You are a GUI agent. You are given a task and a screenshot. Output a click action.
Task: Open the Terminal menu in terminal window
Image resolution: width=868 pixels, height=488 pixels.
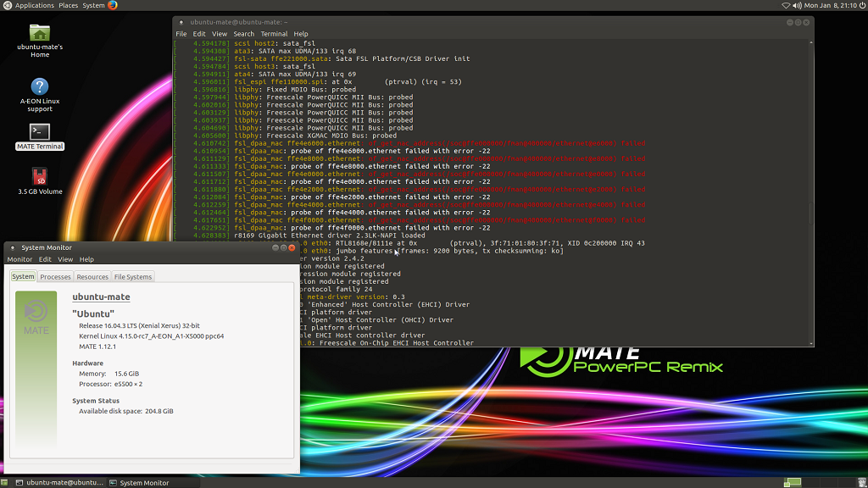point(274,34)
